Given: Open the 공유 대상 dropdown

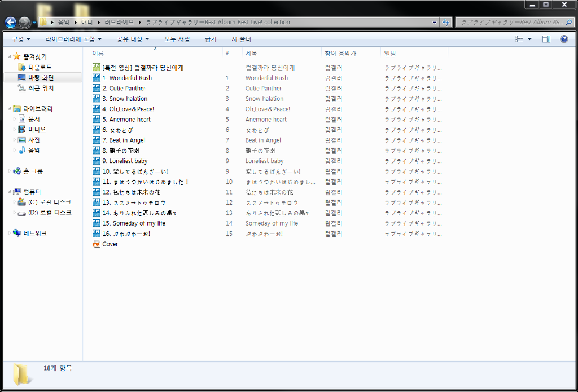Looking at the screenshot, I should 133,39.
